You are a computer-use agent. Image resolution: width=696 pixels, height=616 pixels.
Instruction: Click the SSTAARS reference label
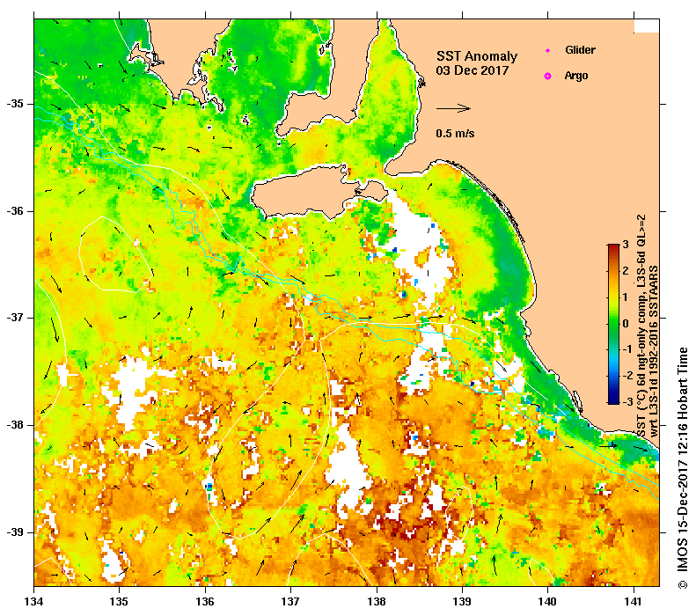tap(654, 351)
